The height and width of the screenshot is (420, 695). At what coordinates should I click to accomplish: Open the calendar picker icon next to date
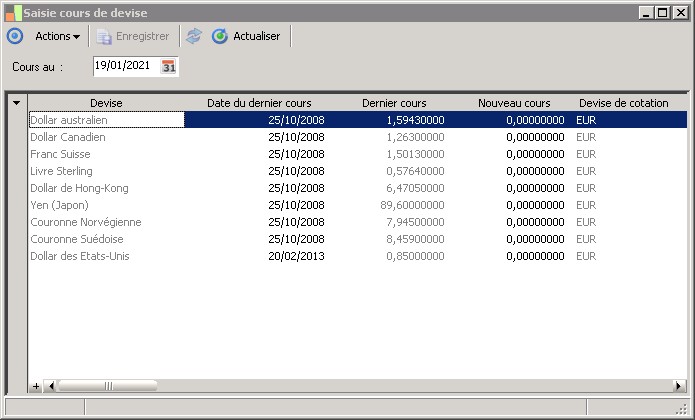168,67
